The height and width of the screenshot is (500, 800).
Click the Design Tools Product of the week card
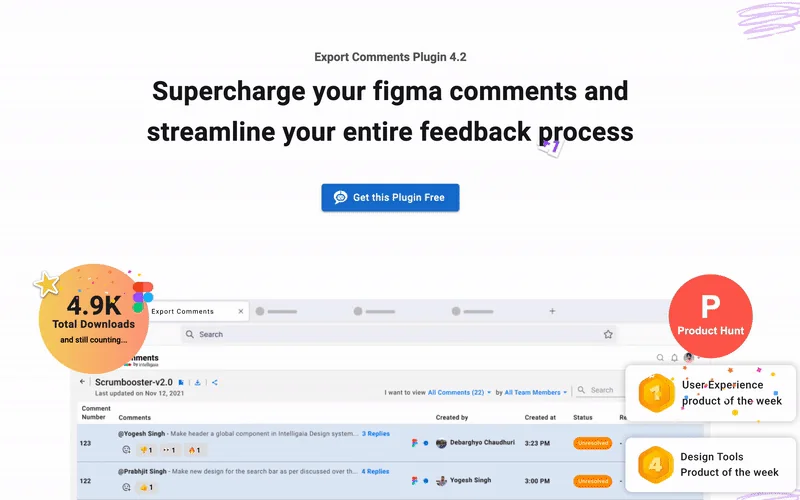710,464
